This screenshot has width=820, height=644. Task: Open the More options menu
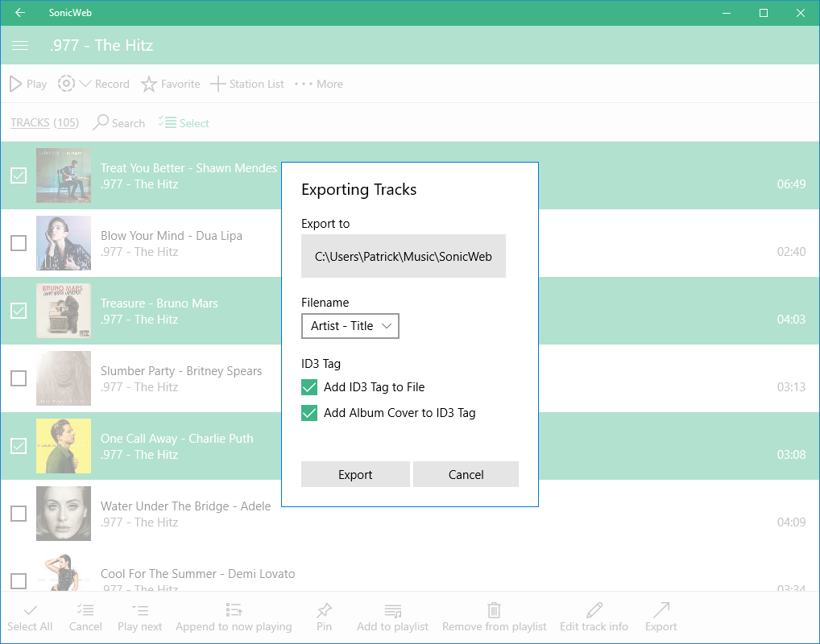[x=319, y=84]
